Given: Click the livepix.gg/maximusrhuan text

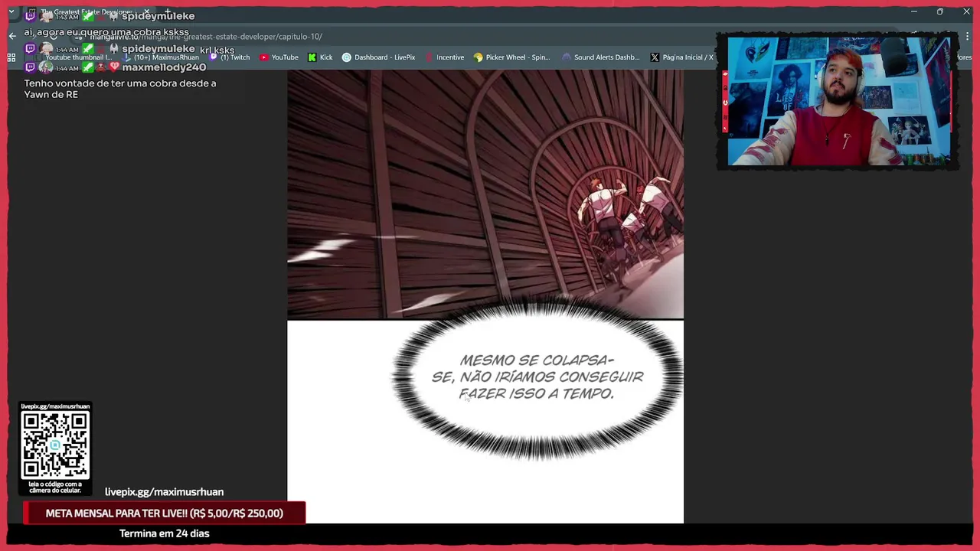Looking at the screenshot, I should click(x=164, y=492).
